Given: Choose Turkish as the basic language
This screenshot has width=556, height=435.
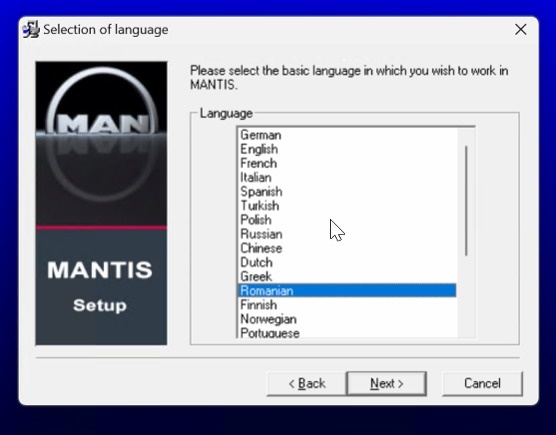Looking at the screenshot, I should [x=346, y=206].
